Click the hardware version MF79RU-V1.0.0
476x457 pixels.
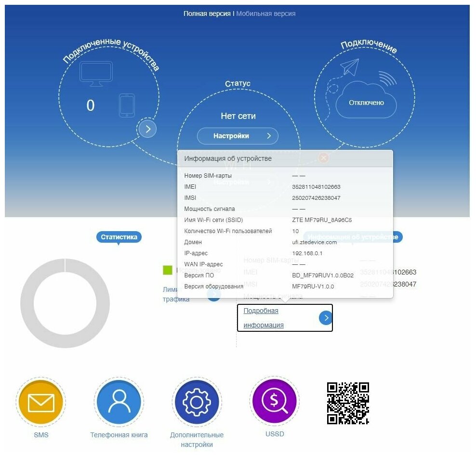click(x=313, y=287)
